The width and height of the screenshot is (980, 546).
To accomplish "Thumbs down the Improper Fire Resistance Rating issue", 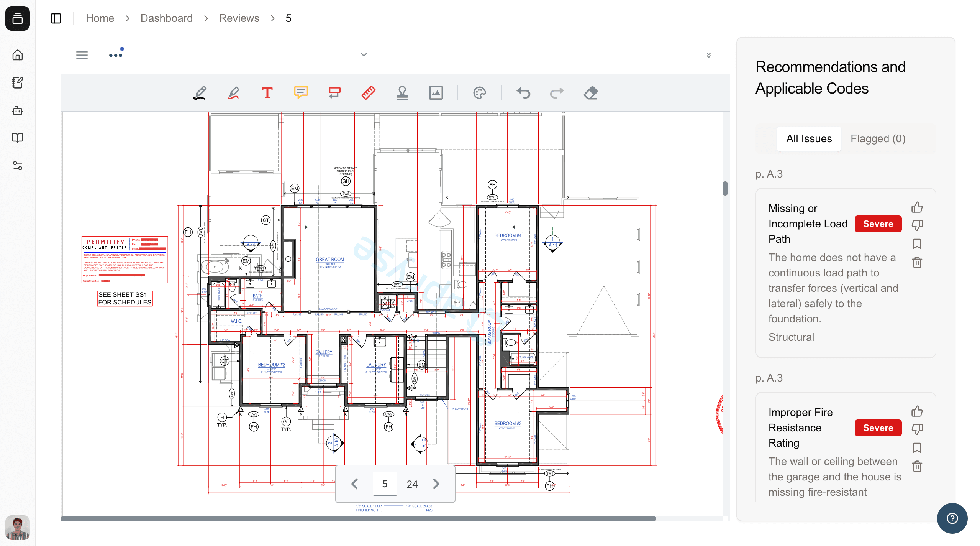I will pos(917,429).
